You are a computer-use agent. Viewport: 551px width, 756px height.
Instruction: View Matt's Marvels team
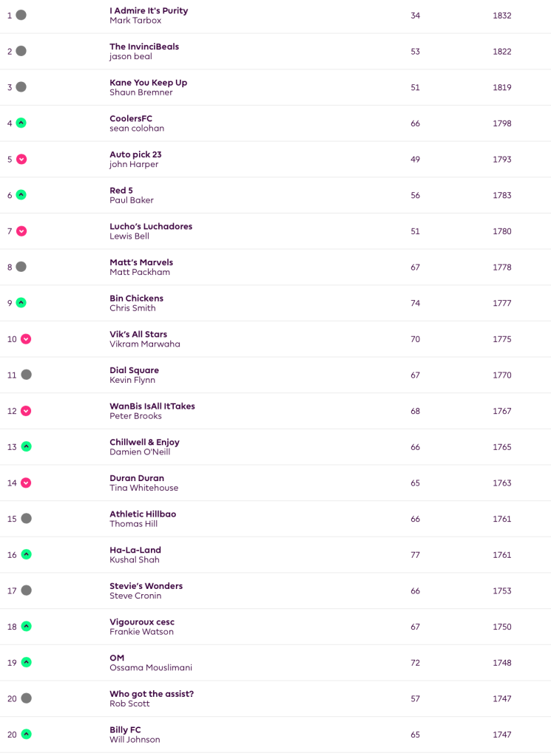click(x=141, y=262)
